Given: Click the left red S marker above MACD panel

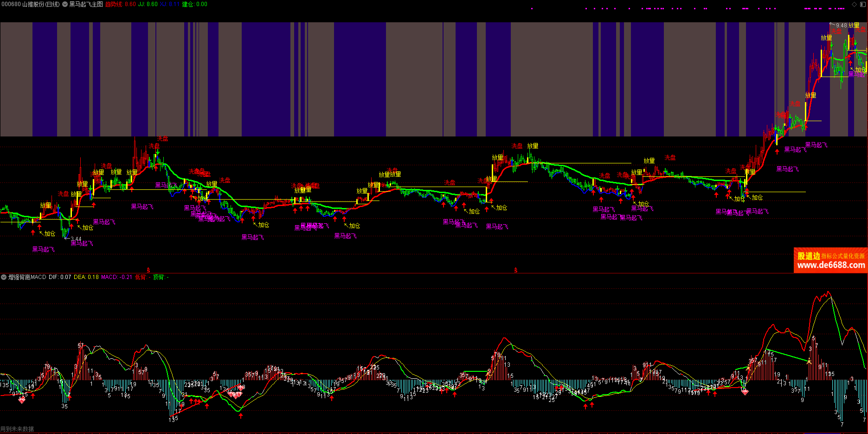Looking at the screenshot, I should pos(148,270).
